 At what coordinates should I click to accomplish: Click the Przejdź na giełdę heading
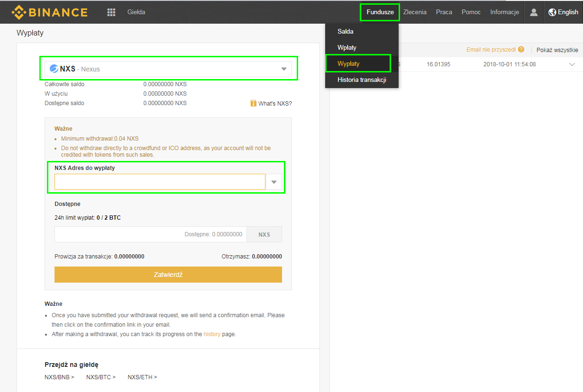click(72, 365)
